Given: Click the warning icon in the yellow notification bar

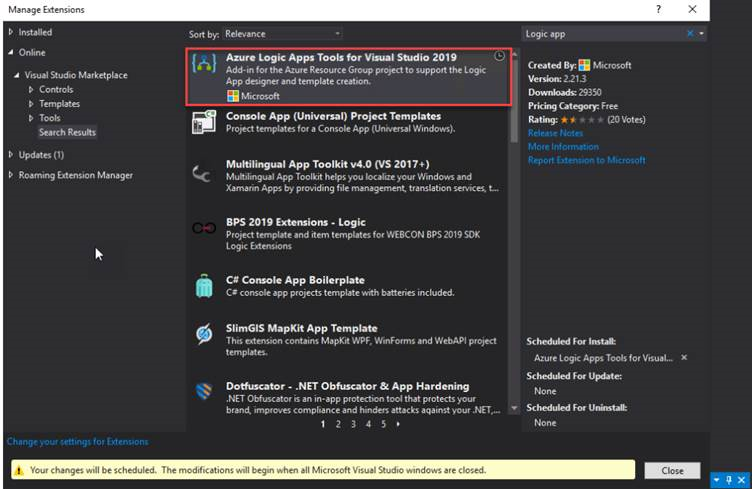Looking at the screenshot, I should coord(19,470).
